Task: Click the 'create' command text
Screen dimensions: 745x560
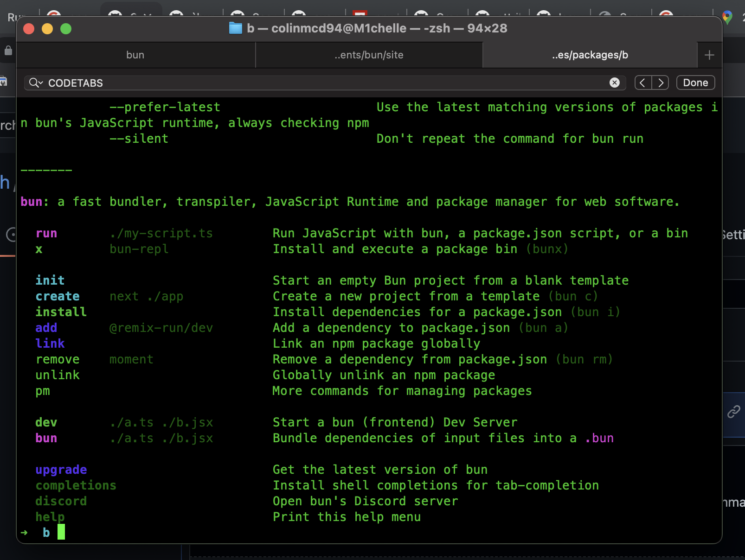Action: click(x=58, y=296)
